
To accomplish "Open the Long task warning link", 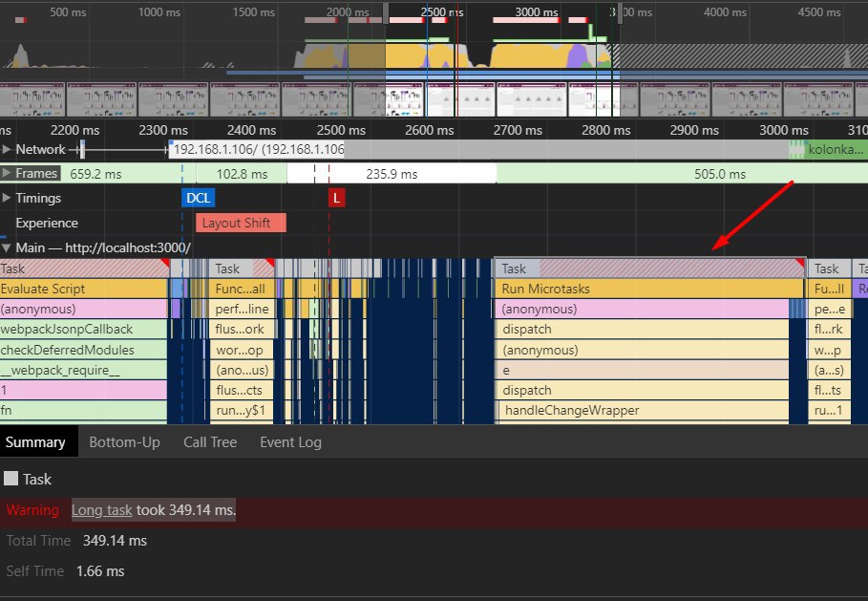I will click(101, 510).
